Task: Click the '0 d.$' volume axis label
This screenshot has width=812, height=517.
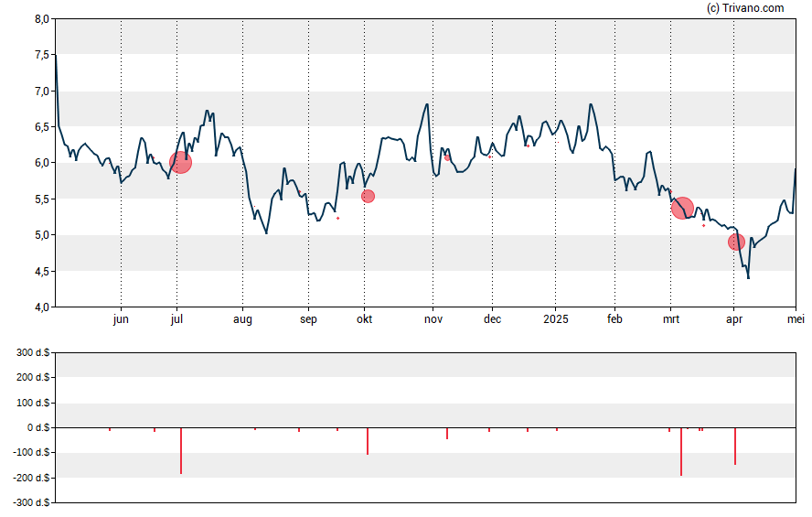Action: (38, 427)
